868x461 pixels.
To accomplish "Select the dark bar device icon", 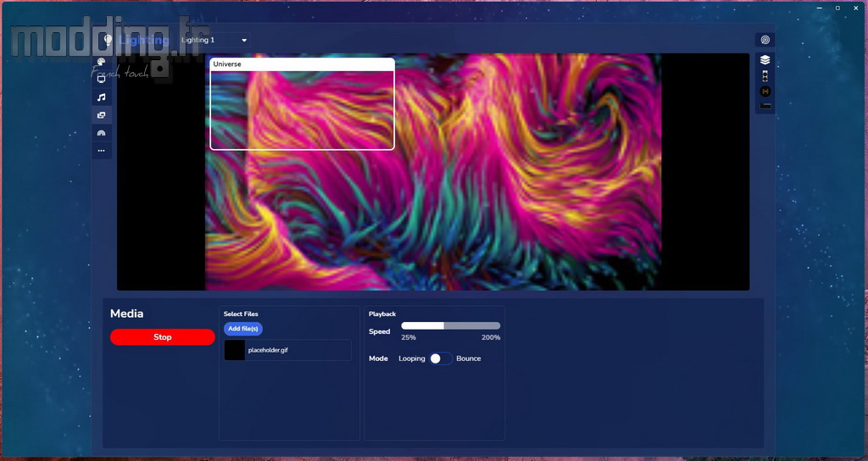I will point(765,106).
